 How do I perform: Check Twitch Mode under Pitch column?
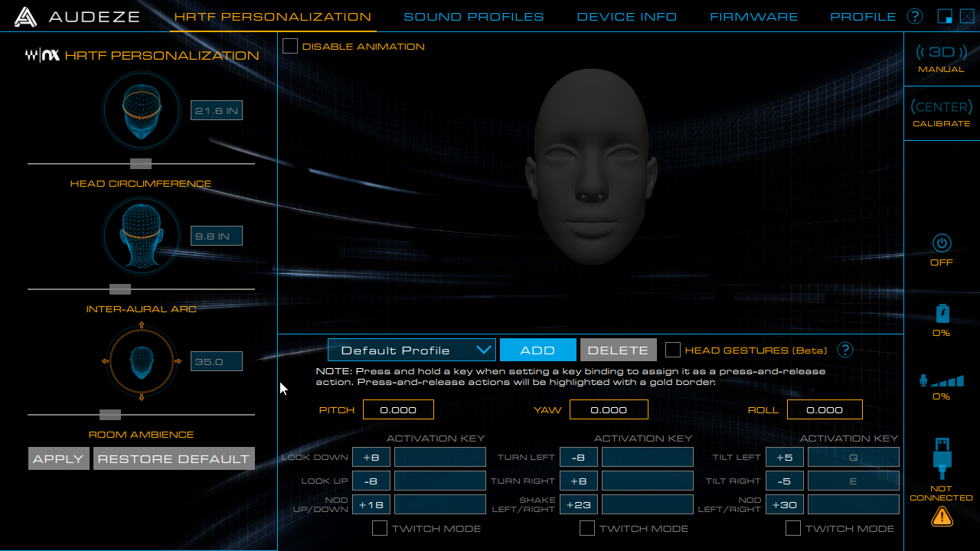click(x=380, y=528)
